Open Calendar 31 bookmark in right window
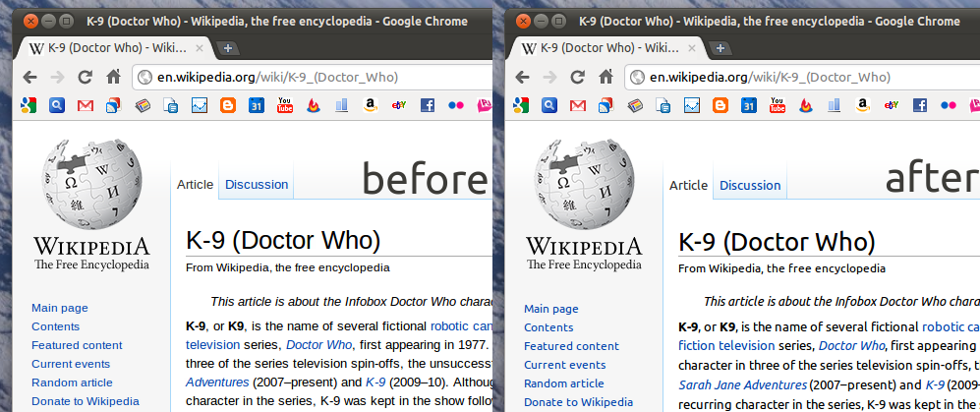The height and width of the screenshot is (412, 980). coord(749,105)
